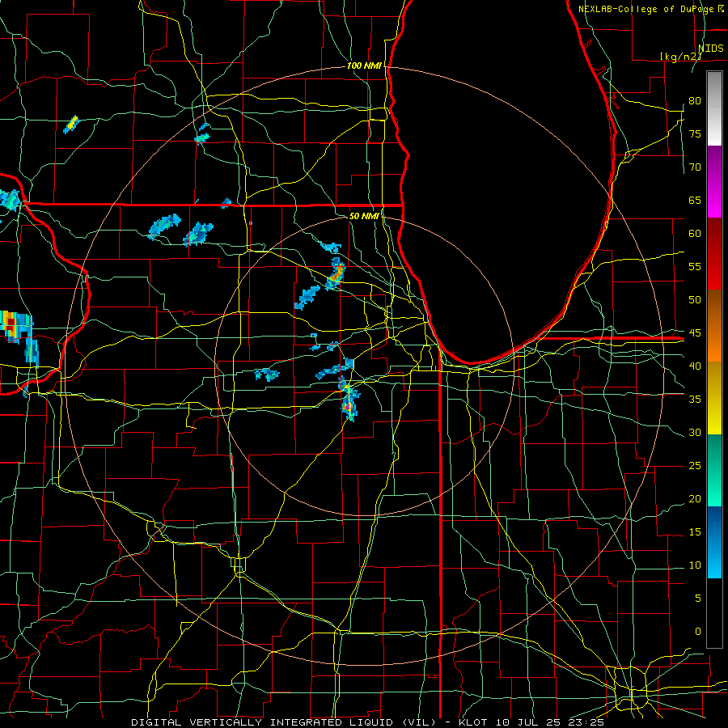Viewport: 728px width, 728px height.
Task: Pick the yellow segment of the color bar
Action: (714, 398)
